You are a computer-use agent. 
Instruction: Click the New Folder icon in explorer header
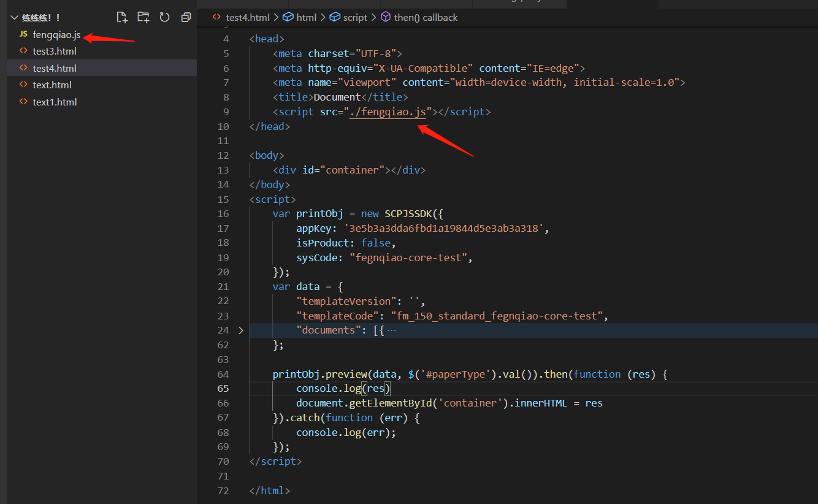143,17
